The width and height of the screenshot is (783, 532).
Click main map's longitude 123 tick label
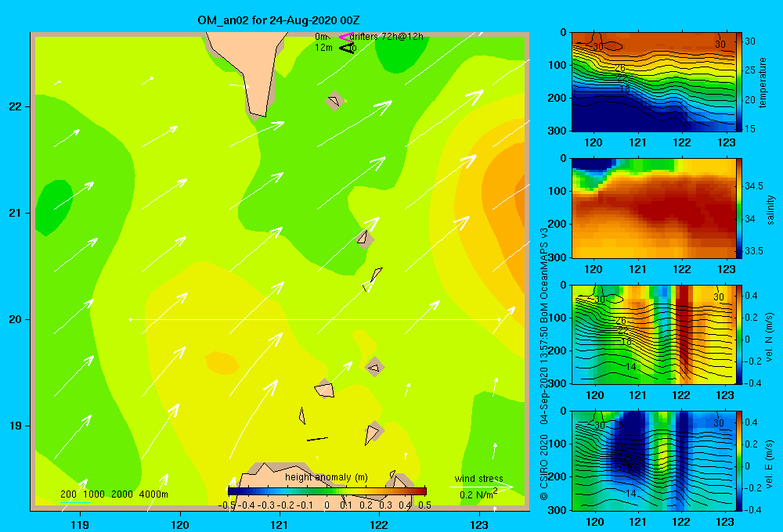479,524
